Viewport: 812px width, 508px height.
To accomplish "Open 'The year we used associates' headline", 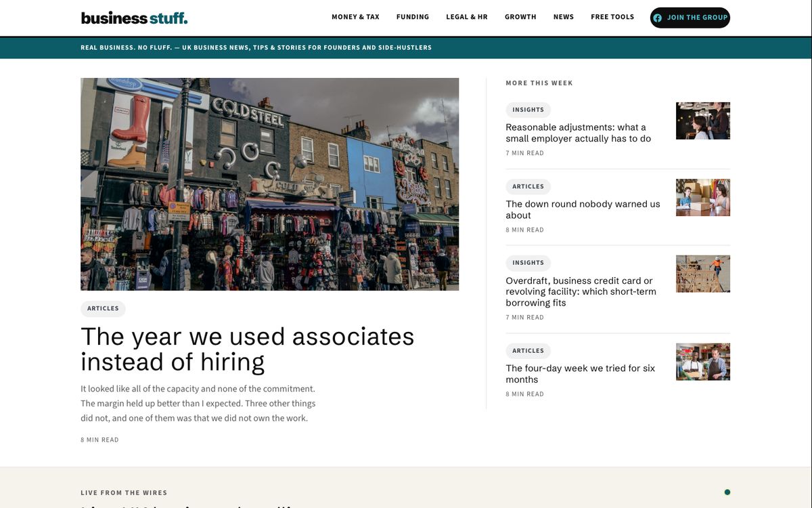I will pyautogui.click(x=248, y=350).
